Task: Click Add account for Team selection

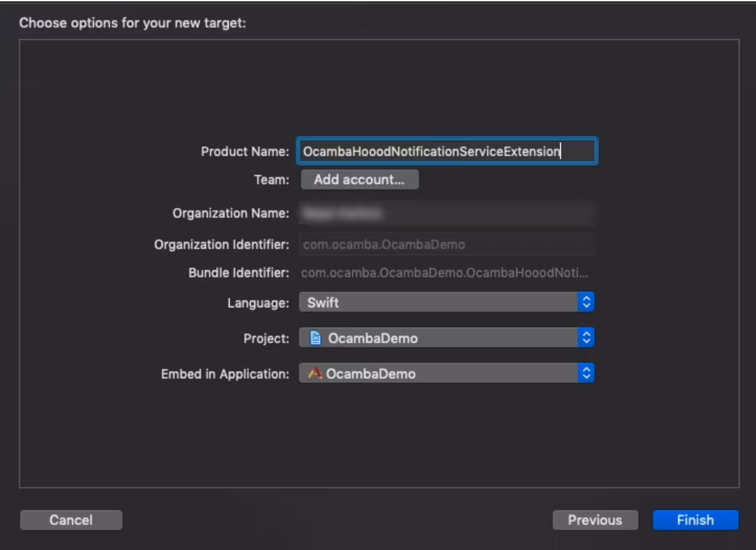Action: 359,180
